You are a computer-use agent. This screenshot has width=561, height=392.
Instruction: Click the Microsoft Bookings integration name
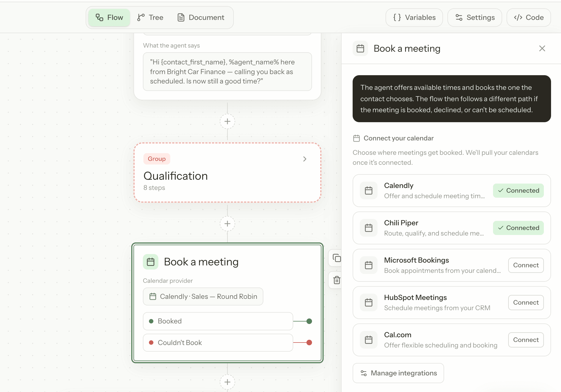click(x=416, y=260)
